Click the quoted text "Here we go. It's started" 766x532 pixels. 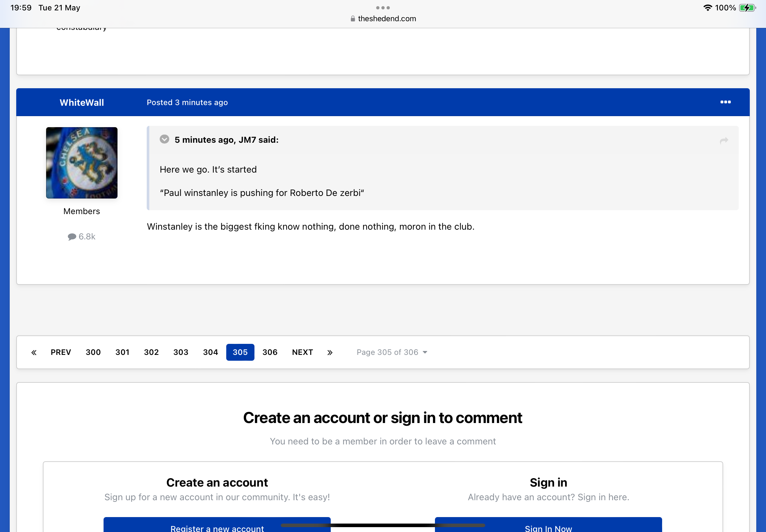tap(208, 169)
